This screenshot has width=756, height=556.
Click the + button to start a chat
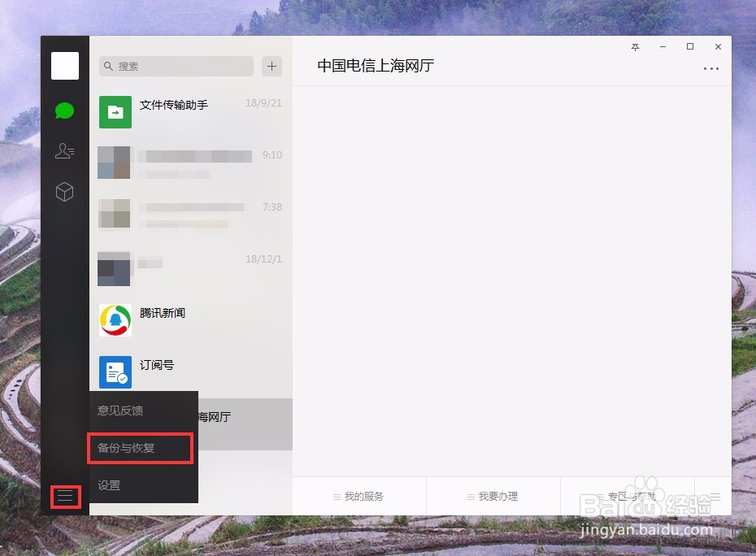pyautogui.click(x=272, y=66)
